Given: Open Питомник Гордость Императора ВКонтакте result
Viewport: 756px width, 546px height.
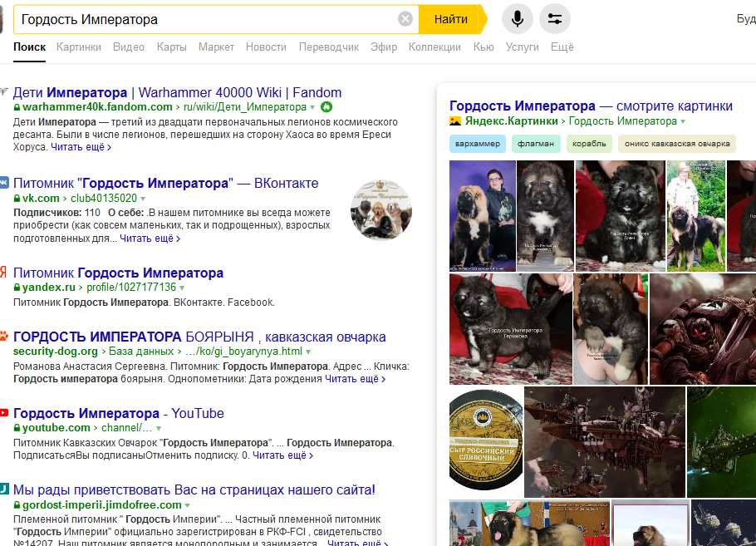Looking at the screenshot, I should [x=165, y=183].
